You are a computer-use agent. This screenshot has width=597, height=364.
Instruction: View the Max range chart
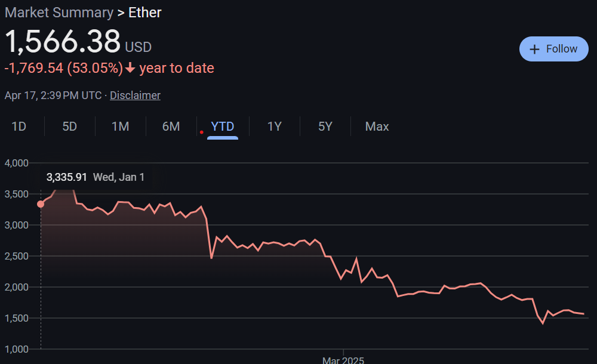pos(377,127)
